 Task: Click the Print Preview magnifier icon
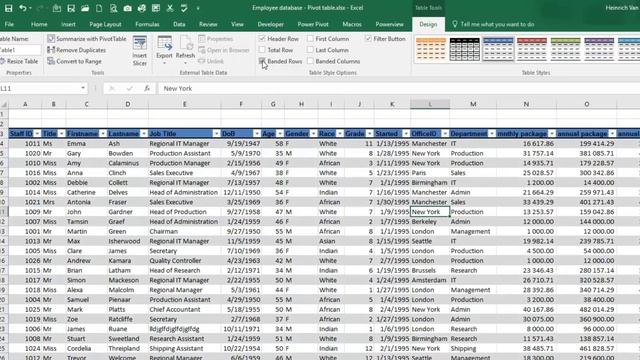(x=113, y=8)
